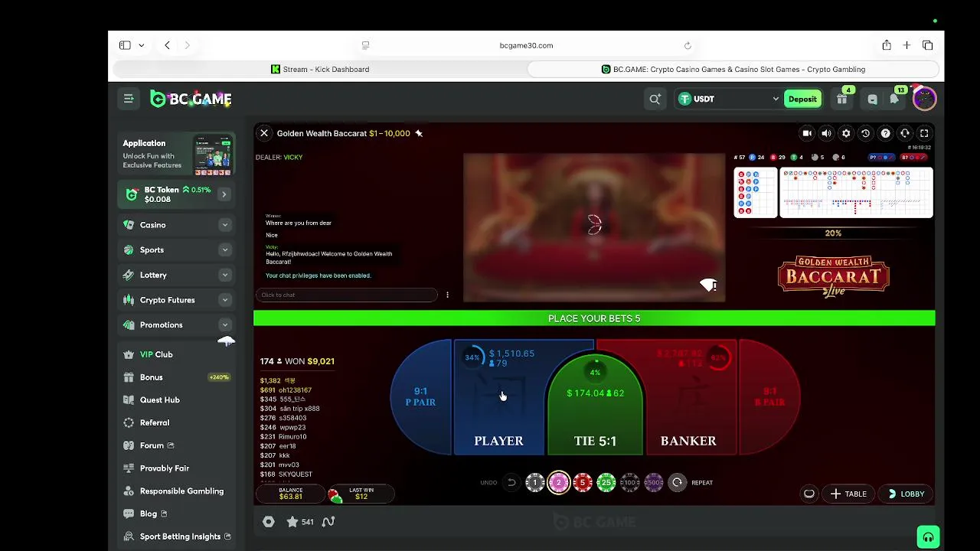Open the game help question mark
This screenshot has height=551, width=980.
885,133
